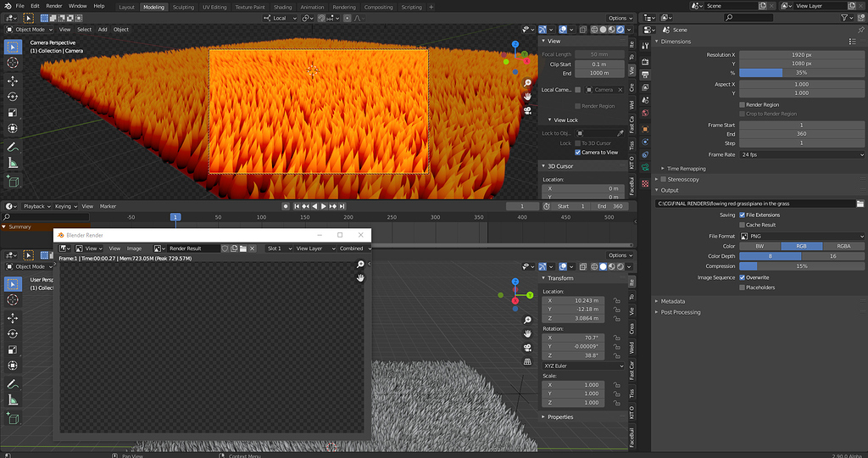
Task: Set Color Depth to 16
Action: (832, 256)
